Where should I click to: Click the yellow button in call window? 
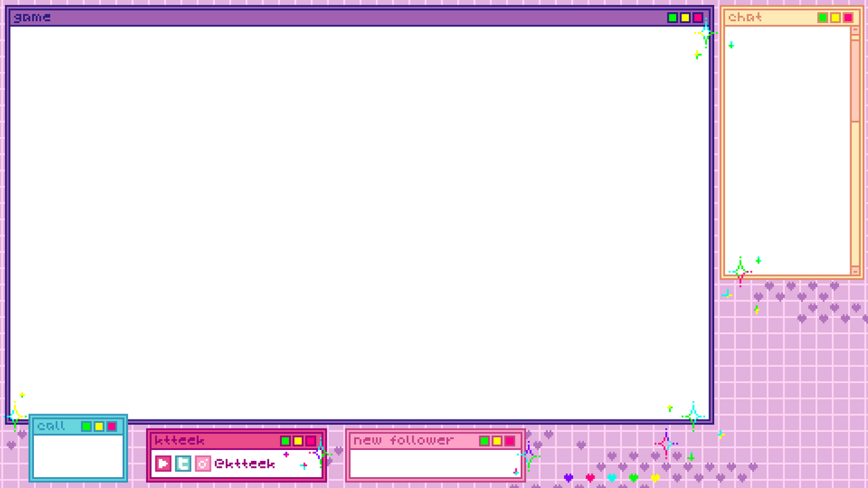pyautogui.click(x=99, y=426)
